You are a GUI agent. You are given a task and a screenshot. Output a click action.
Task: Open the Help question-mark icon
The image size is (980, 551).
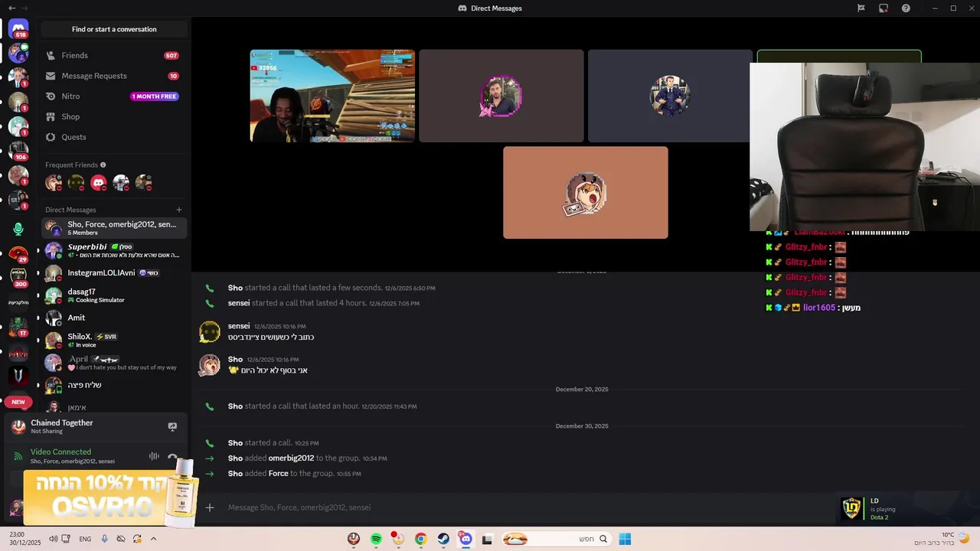[x=906, y=8]
